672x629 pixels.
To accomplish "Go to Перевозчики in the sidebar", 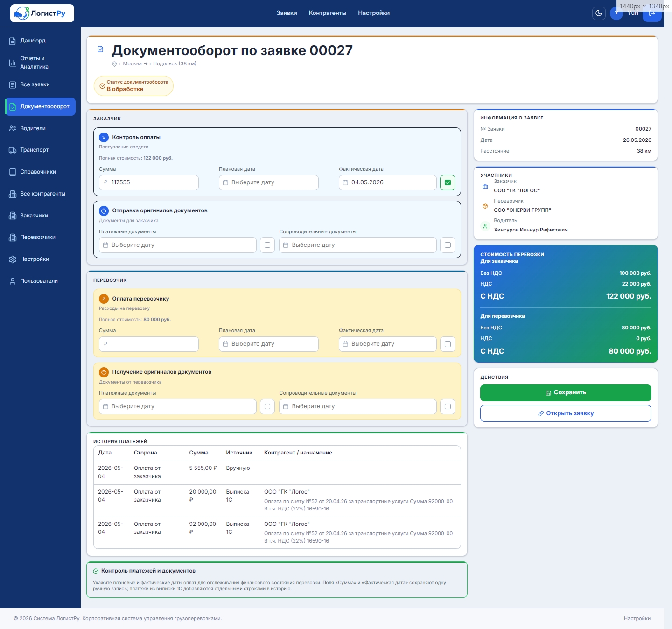I will 40,237.
